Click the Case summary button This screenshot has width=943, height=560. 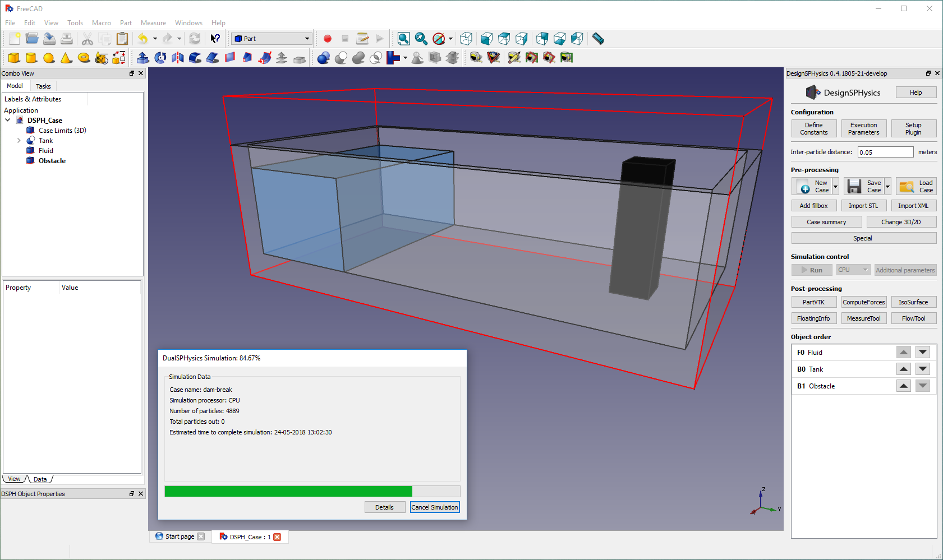coord(826,222)
